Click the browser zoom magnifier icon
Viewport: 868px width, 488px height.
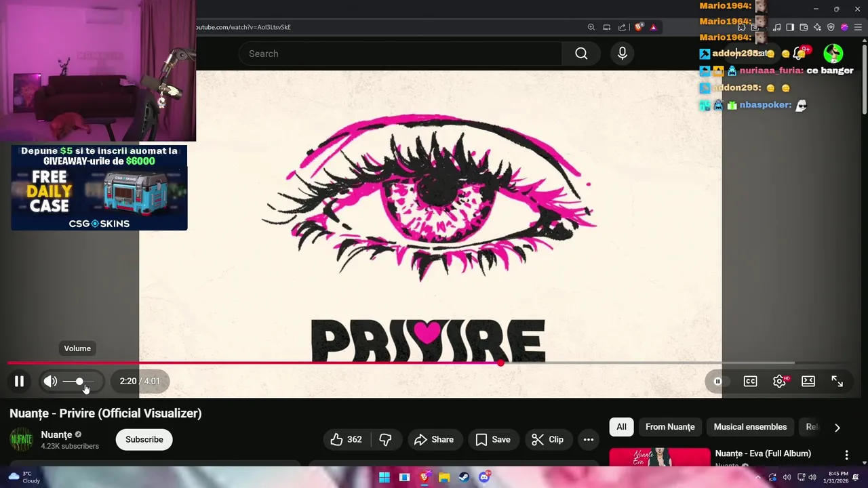[x=591, y=27]
